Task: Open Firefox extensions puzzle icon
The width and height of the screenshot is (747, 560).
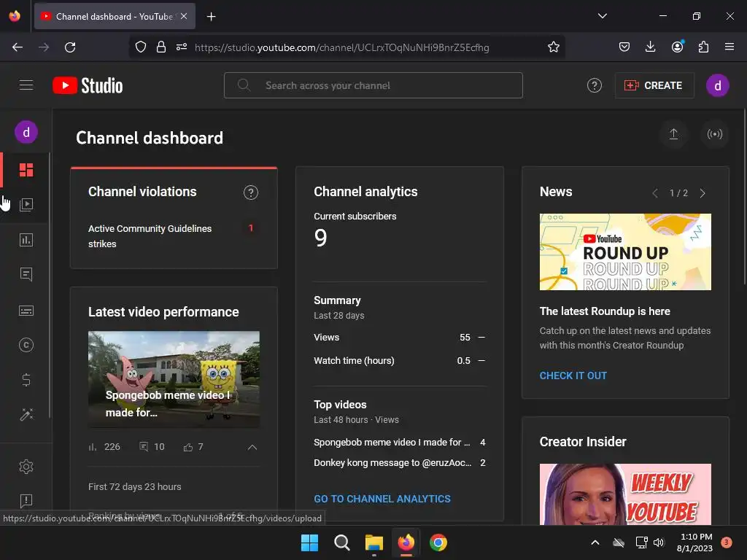Action: pos(703,47)
